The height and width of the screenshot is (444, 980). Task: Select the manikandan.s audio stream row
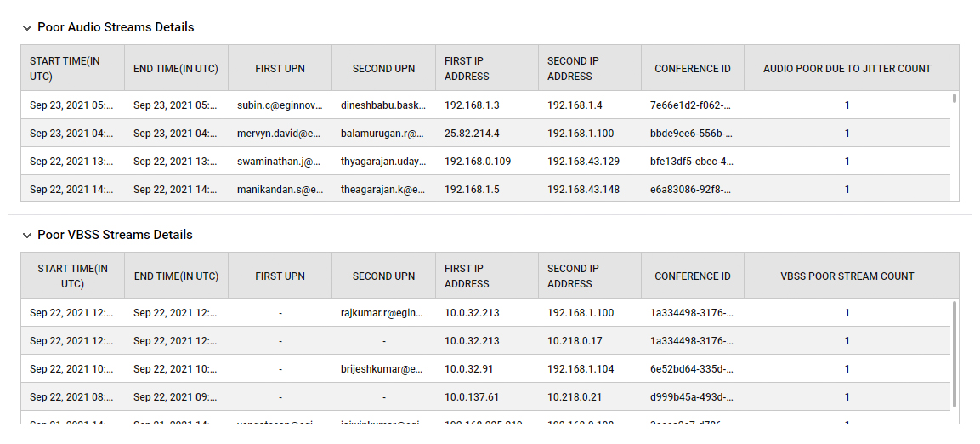point(485,189)
